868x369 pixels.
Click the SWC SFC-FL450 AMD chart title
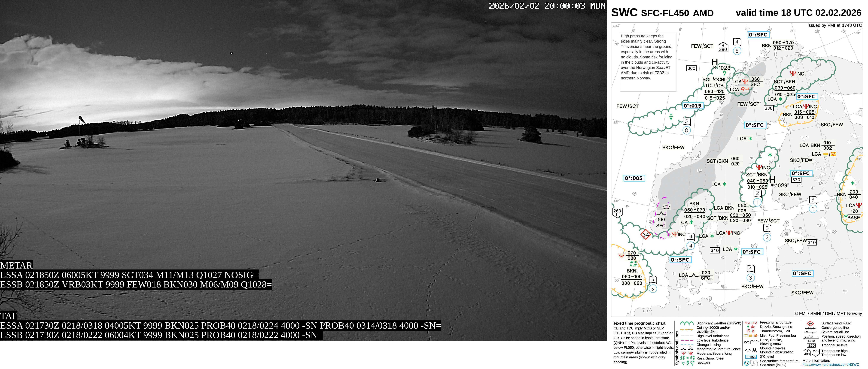662,13
